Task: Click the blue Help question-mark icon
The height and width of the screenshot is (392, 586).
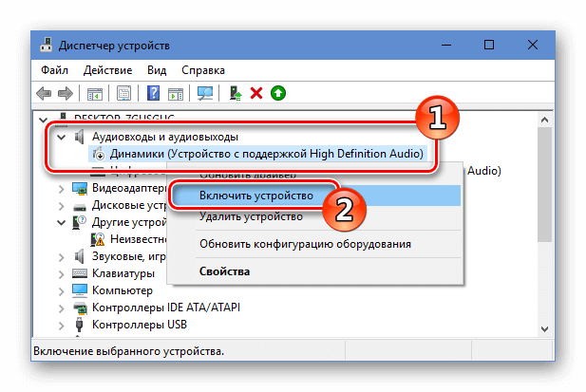Action: click(x=153, y=93)
